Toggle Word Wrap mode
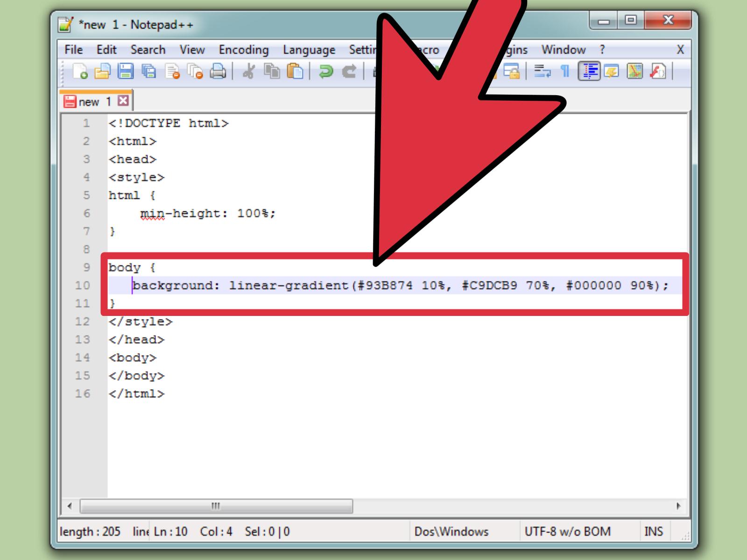 pos(543,71)
